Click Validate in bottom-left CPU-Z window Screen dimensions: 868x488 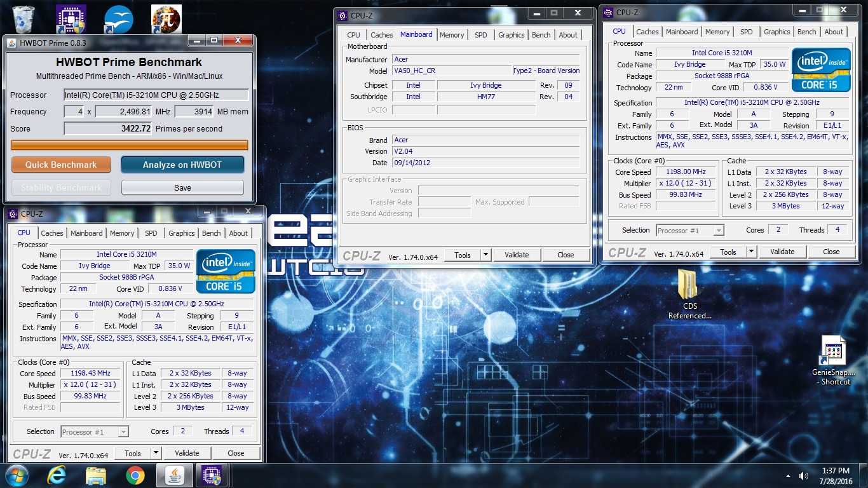point(187,453)
